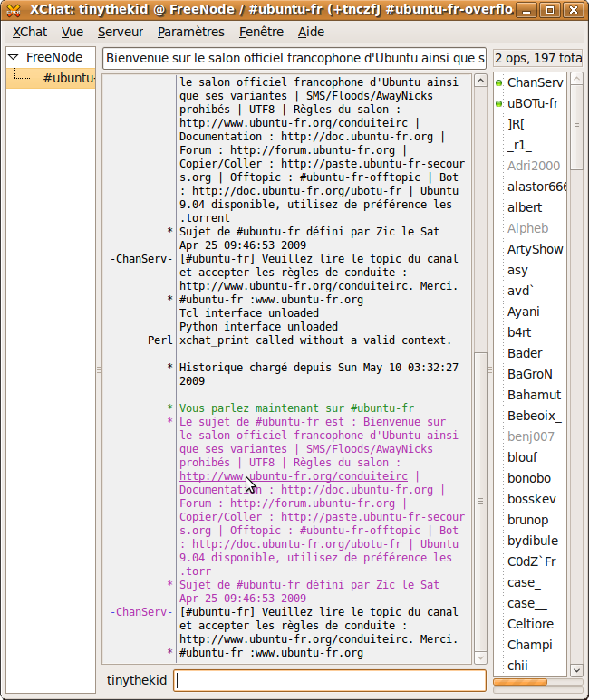
Task: Select user C0dZ`Fr
Action: [530, 561]
